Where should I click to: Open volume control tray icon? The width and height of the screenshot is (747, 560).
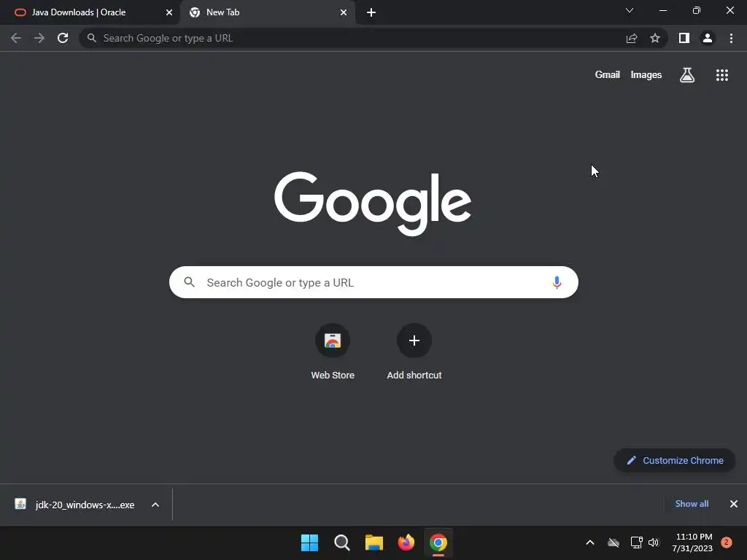pos(654,542)
